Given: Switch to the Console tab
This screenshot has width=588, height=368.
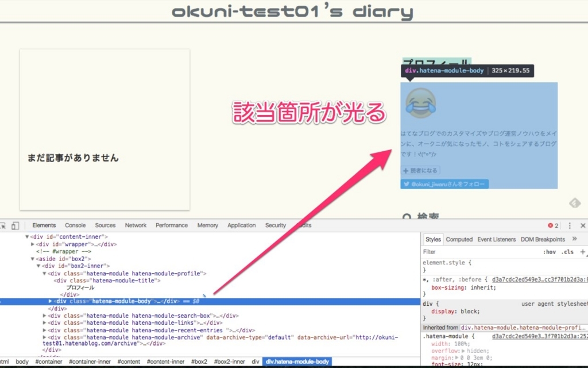Looking at the screenshot, I should coord(75,225).
